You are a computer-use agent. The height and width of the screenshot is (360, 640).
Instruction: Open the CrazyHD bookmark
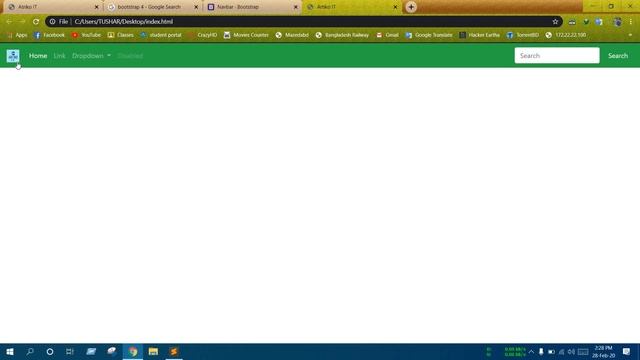[x=202, y=35]
